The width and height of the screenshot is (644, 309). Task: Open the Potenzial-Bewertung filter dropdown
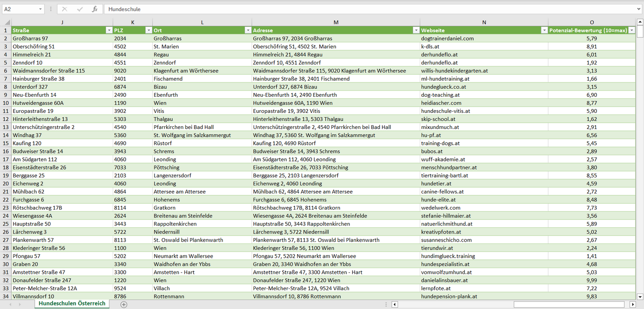[x=632, y=30]
